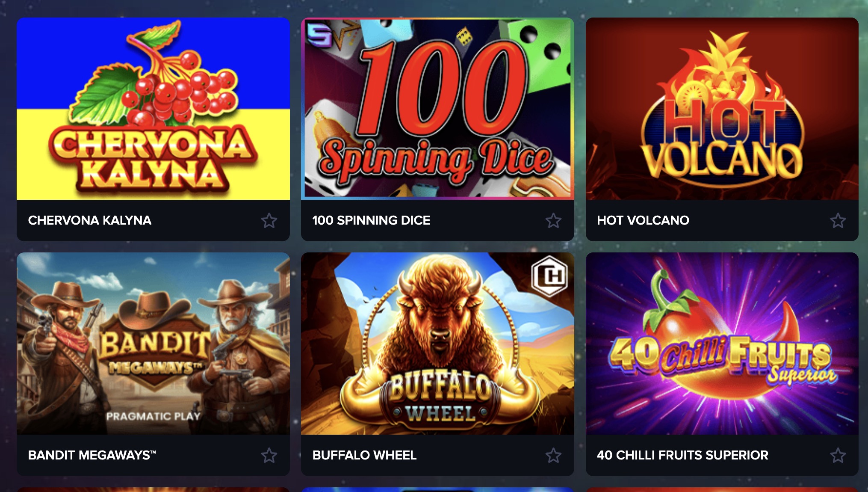Click Buffalo Wheel favorite star icon
Viewport: 868px width, 492px height.
[x=553, y=455]
